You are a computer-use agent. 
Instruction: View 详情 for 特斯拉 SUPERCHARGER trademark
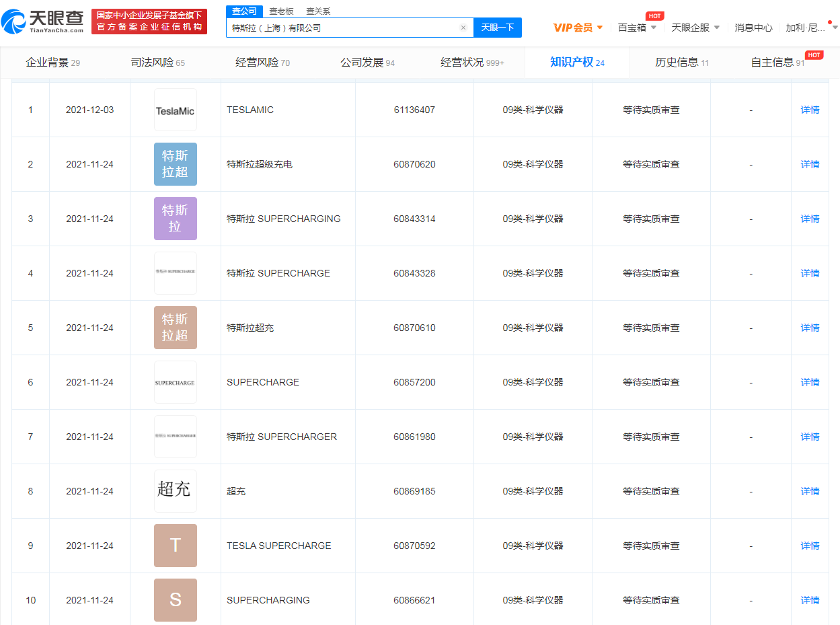810,437
